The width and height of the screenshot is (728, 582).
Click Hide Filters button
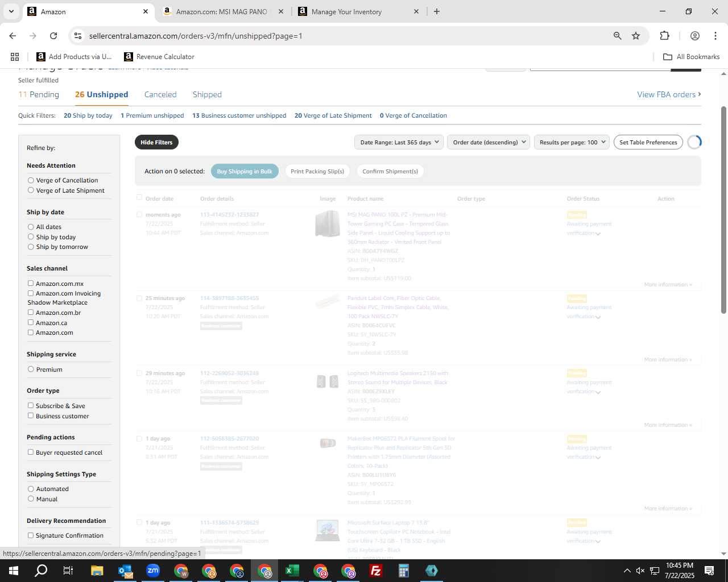coord(156,142)
